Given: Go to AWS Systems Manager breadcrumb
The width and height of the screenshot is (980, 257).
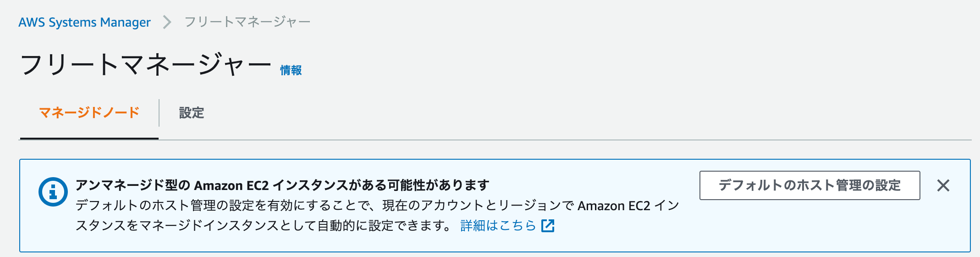Looking at the screenshot, I should [x=84, y=22].
